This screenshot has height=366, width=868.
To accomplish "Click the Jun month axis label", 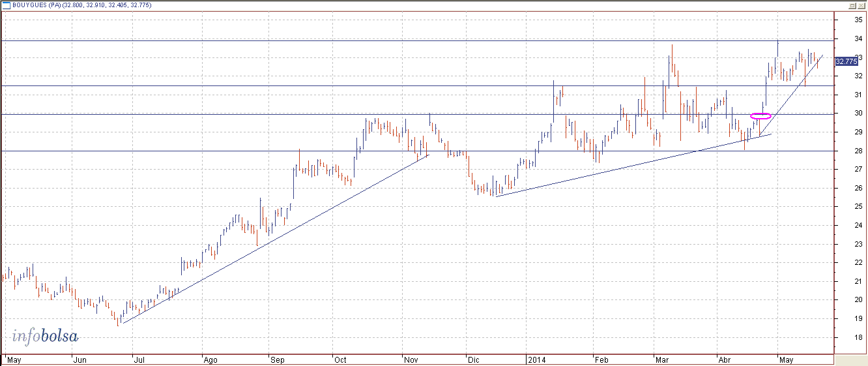I will [x=80, y=359].
